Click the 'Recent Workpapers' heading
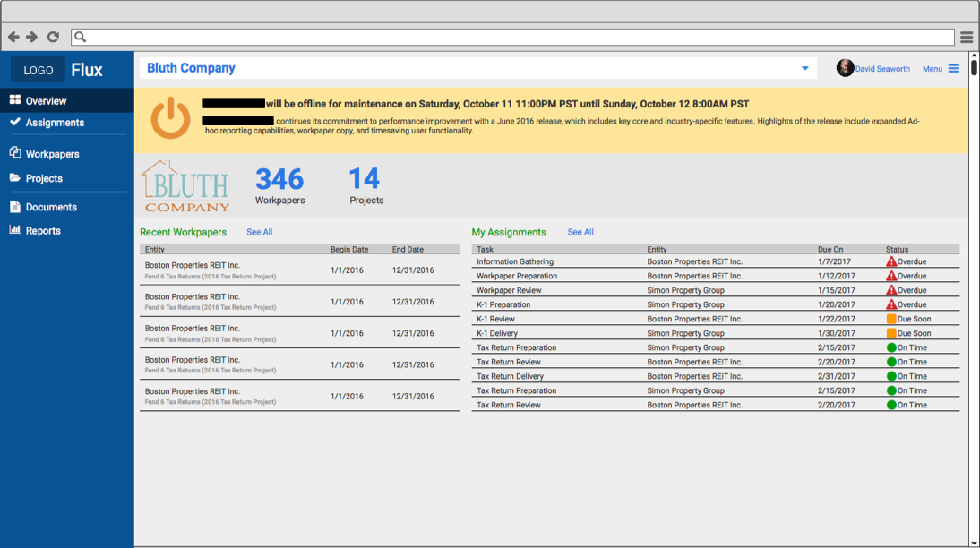The width and height of the screenshot is (980, 548). (183, 232)
